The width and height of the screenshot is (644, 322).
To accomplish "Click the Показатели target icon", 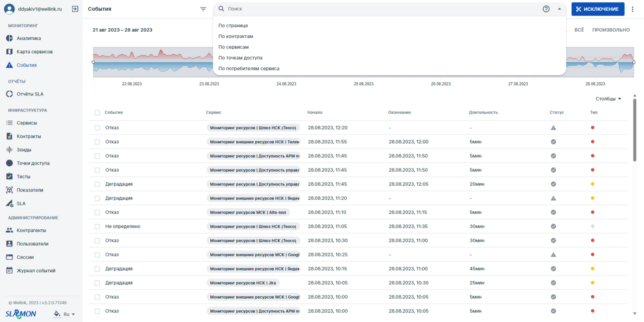I will pyautogui.click(x=9, y=190).
